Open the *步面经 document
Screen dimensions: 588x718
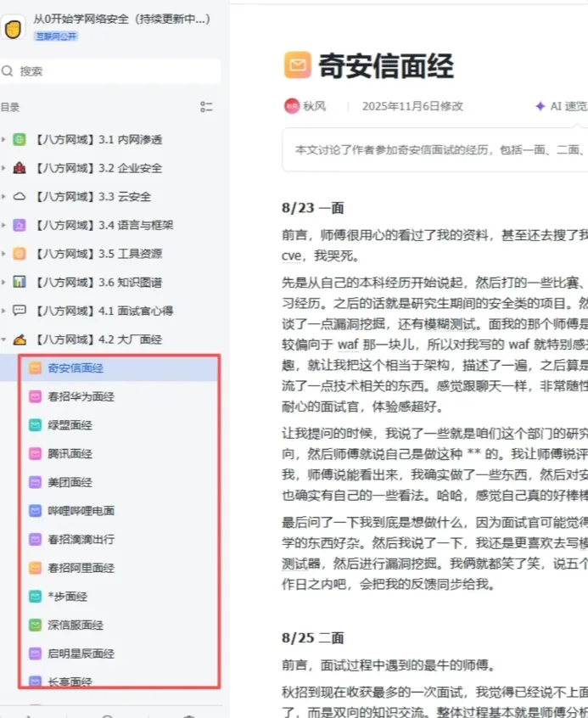click(x=68, y=596)
